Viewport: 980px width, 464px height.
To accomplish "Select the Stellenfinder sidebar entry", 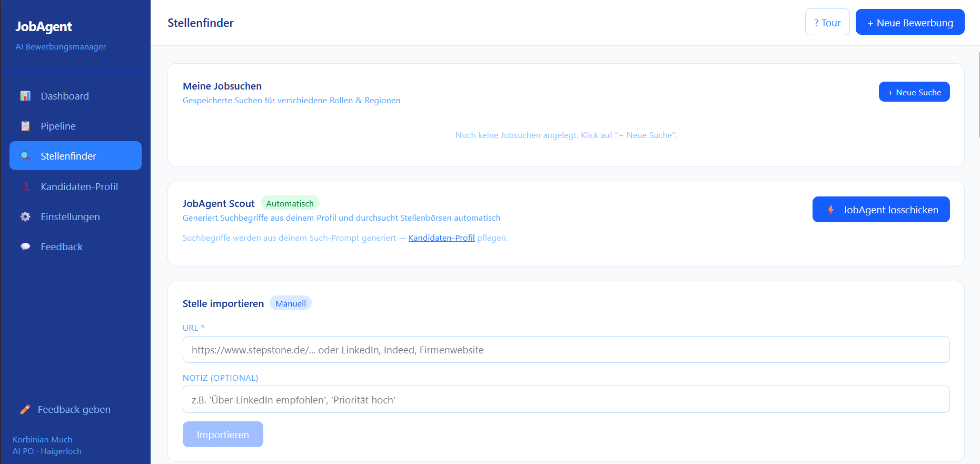I will [x=75, y=156].
